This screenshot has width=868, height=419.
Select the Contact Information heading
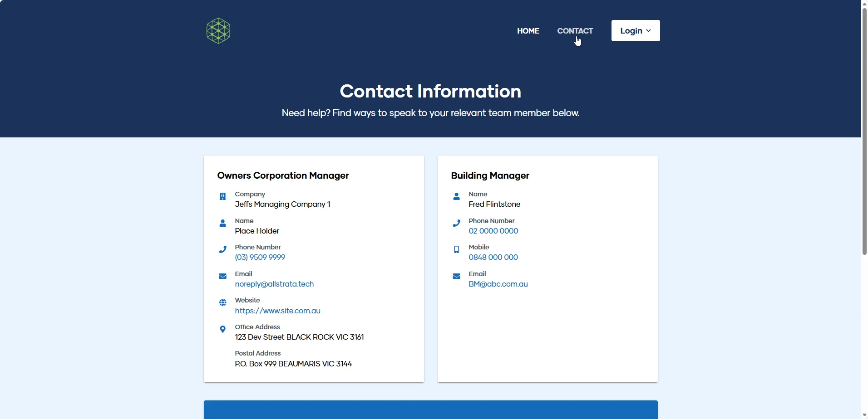(431, 91)
